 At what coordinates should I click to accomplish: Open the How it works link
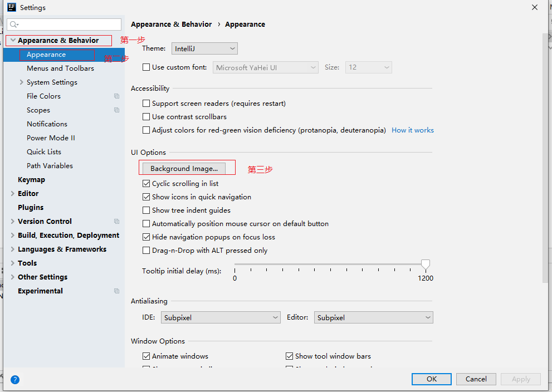point(413,130)
